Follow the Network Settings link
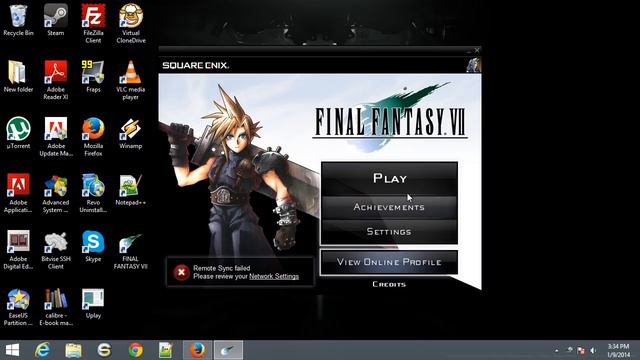The width and height of the screenshot is (640, 360). [x=274, y=276]
